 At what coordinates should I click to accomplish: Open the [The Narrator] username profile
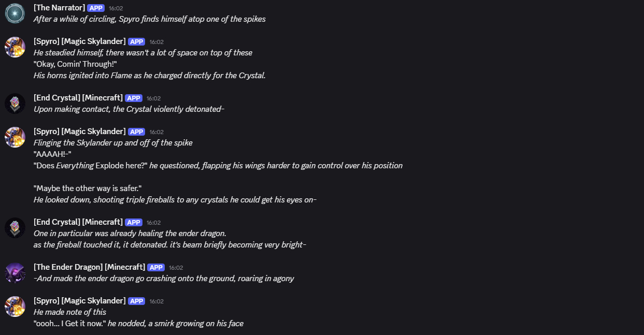pos(59,8)
